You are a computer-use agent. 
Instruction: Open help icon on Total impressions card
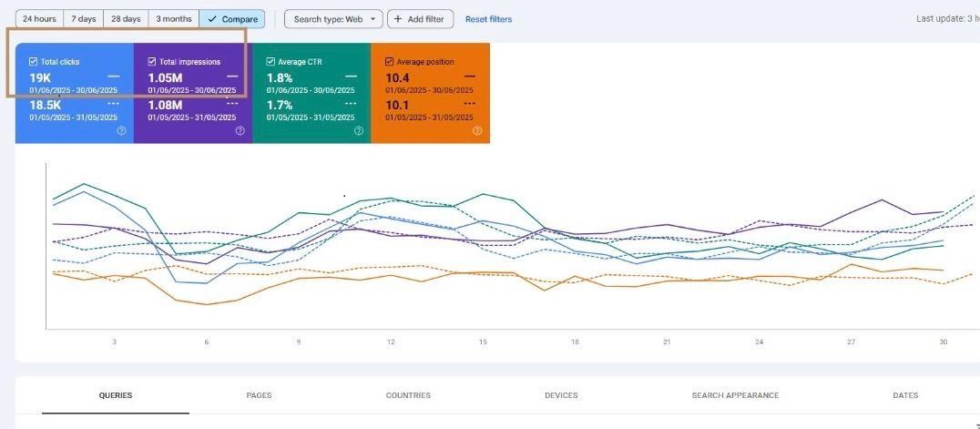point(240,130)
